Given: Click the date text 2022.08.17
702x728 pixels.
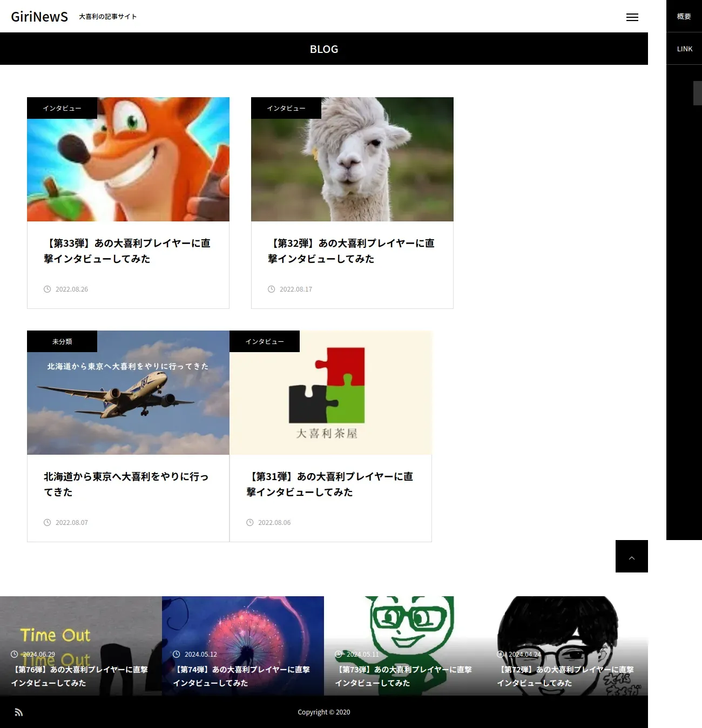Looking at the screenshot, I should 296,289.
